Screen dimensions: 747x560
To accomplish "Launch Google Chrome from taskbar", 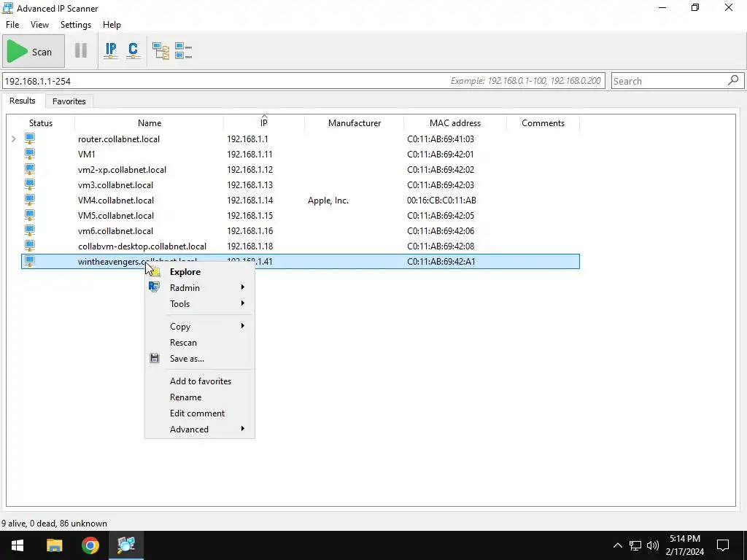I will tap(90, 545).
